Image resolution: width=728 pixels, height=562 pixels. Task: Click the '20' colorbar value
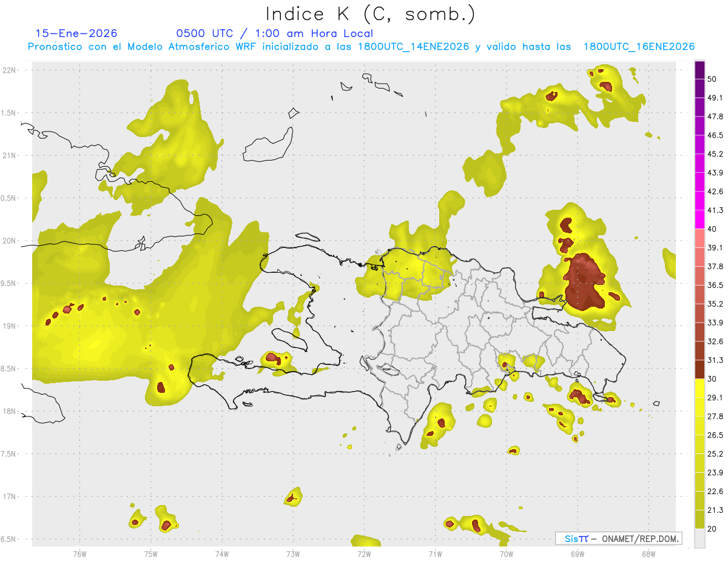(x=712, y=529)
